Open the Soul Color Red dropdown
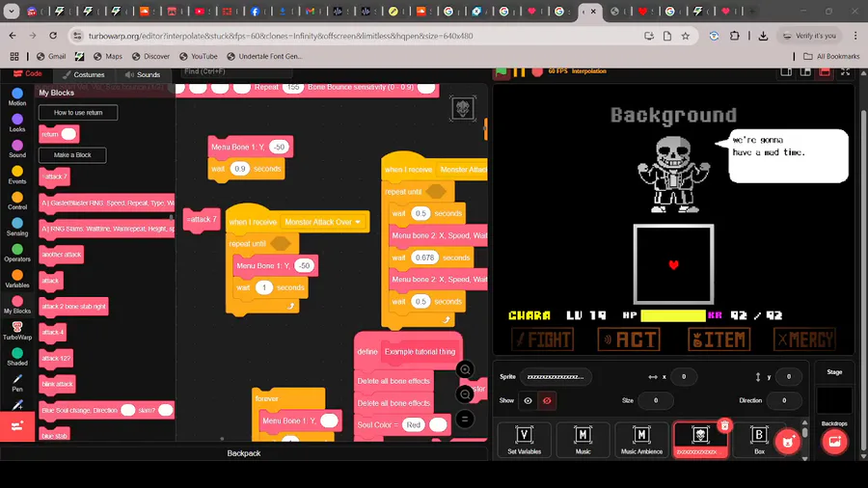 point(414,425)
